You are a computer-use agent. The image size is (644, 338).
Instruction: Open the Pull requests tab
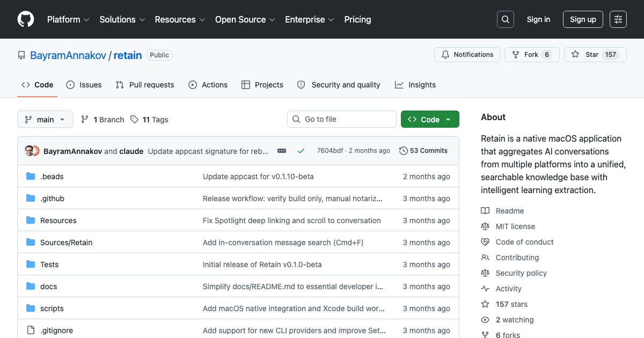coord(145,85)
